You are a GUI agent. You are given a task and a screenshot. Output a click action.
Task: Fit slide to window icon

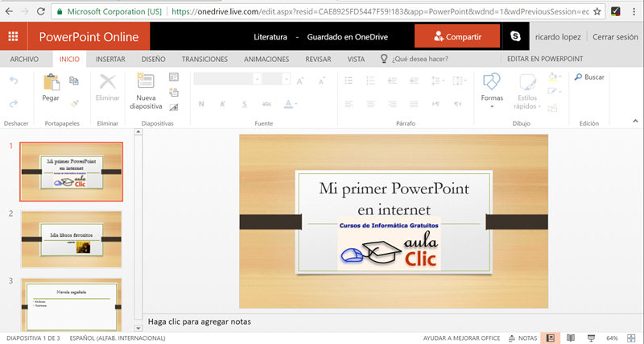(631, 338)
